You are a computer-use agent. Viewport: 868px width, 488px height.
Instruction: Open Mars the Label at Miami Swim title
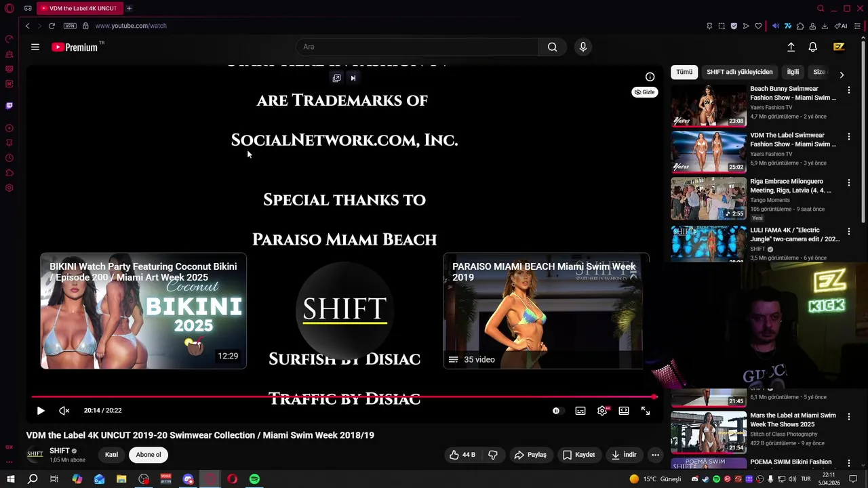pos(793,420)
